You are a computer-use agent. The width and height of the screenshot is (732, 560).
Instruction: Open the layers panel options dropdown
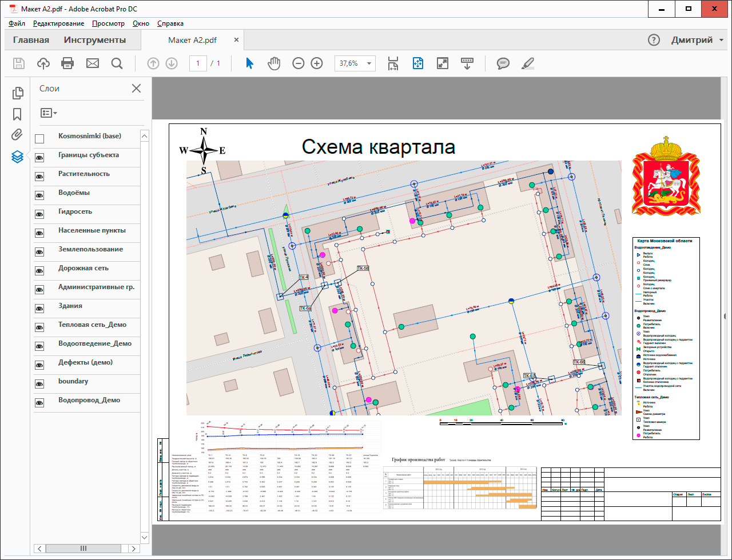pos(49,113)
